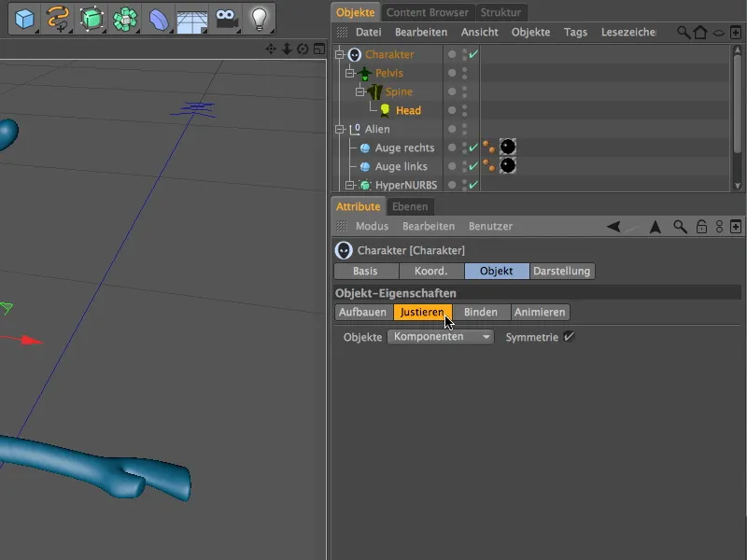Add a Camera object
747x560 pixels.
pyautogui.click(x=226, y=19)
